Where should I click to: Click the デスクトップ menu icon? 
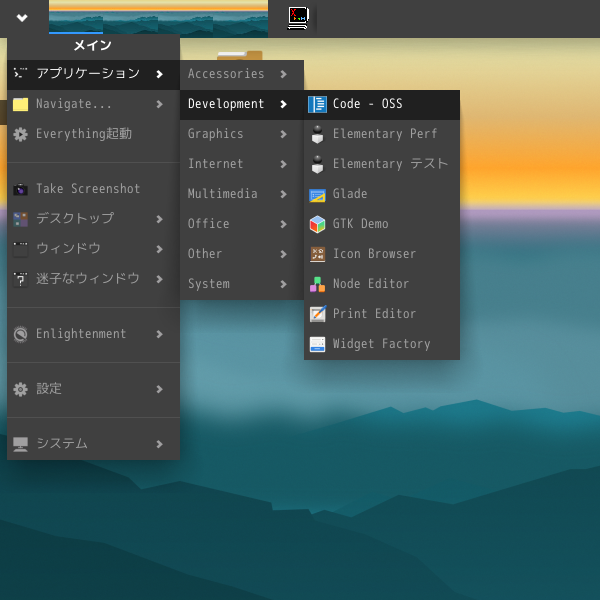coord(20,219)
